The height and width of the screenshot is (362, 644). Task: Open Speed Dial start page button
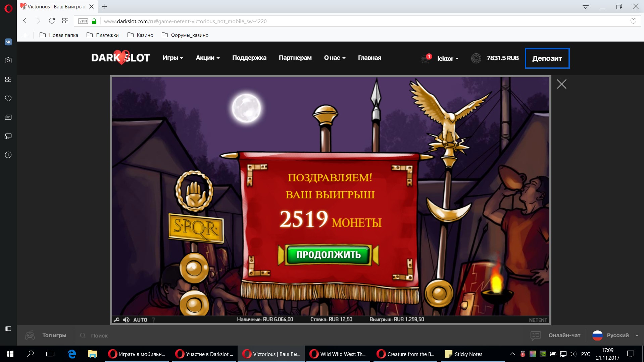click(x=65, y=21)
